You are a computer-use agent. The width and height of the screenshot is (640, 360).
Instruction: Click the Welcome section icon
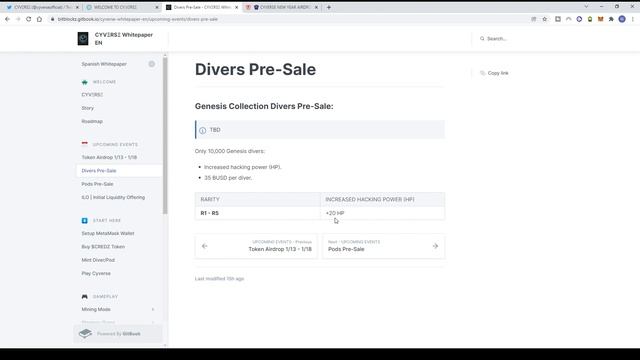[x=84, y=82]
